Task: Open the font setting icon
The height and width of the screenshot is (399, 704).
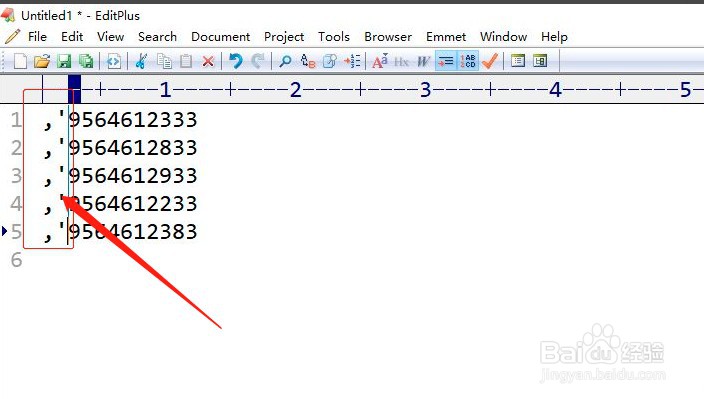Action: pos(380,61)
